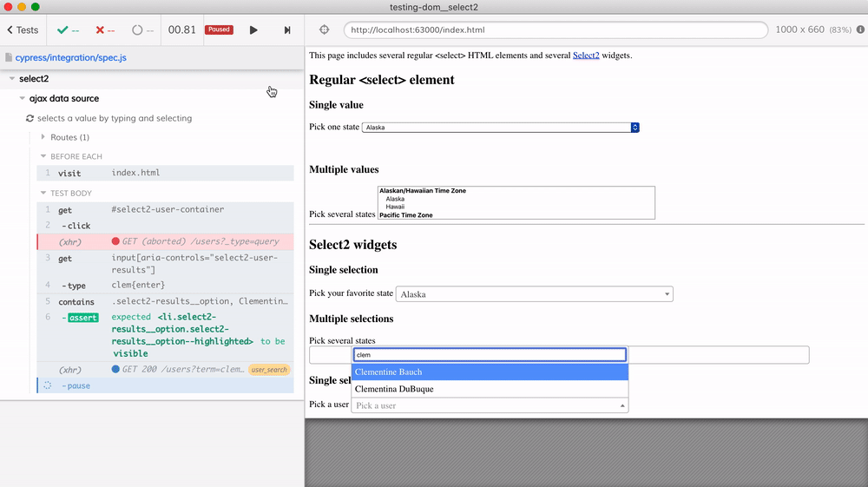Click the Resume play button
This screenshot has width=868, height=487.
pyautogui.click(x=253, y=30)
